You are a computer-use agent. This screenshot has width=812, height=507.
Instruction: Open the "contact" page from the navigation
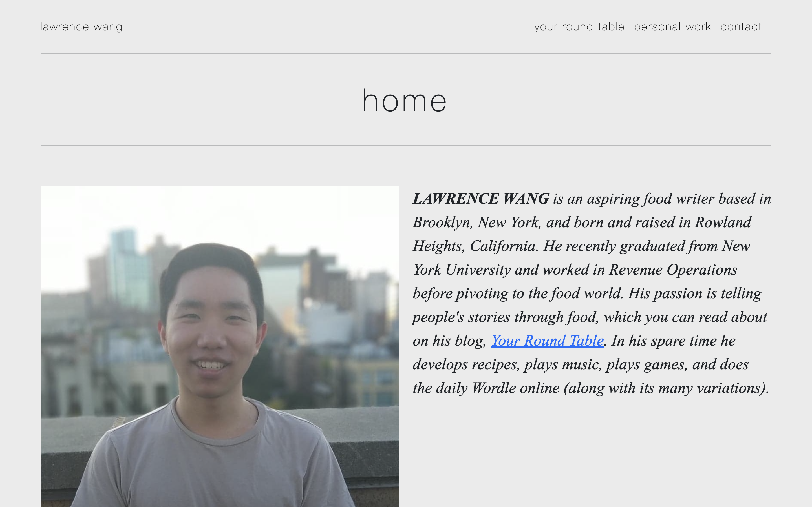741,26
